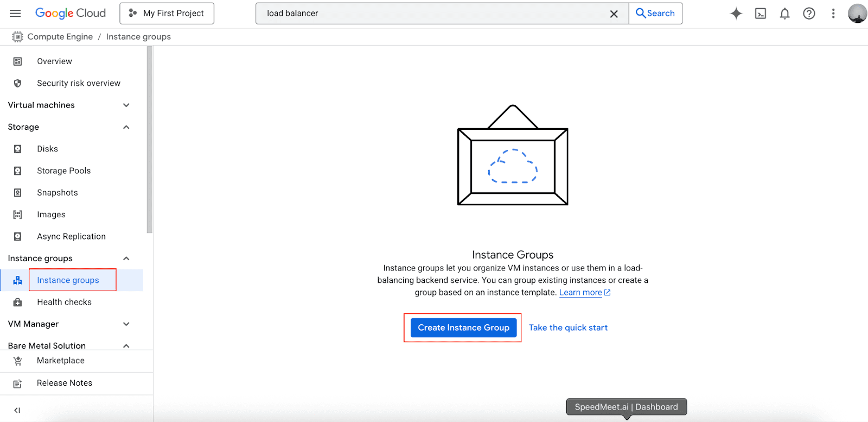Open Async Replication
Screen dimensions: 868x422
[71, 236]
